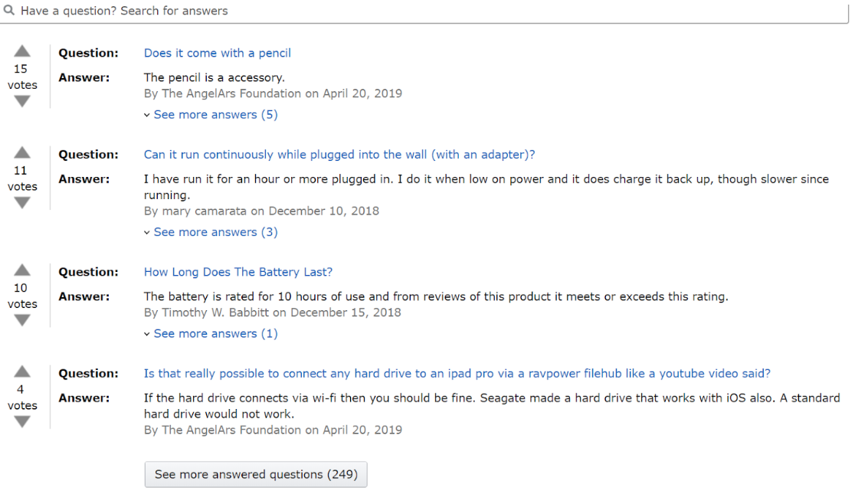
Task: Expand See more answers (3)
Action: 215,232
